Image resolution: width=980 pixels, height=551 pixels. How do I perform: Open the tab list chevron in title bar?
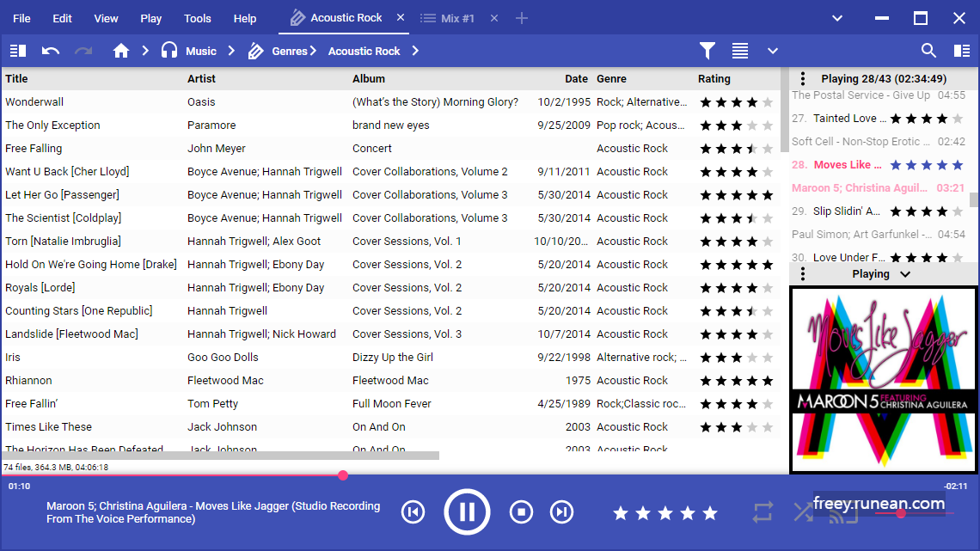(x=837, y=18)
